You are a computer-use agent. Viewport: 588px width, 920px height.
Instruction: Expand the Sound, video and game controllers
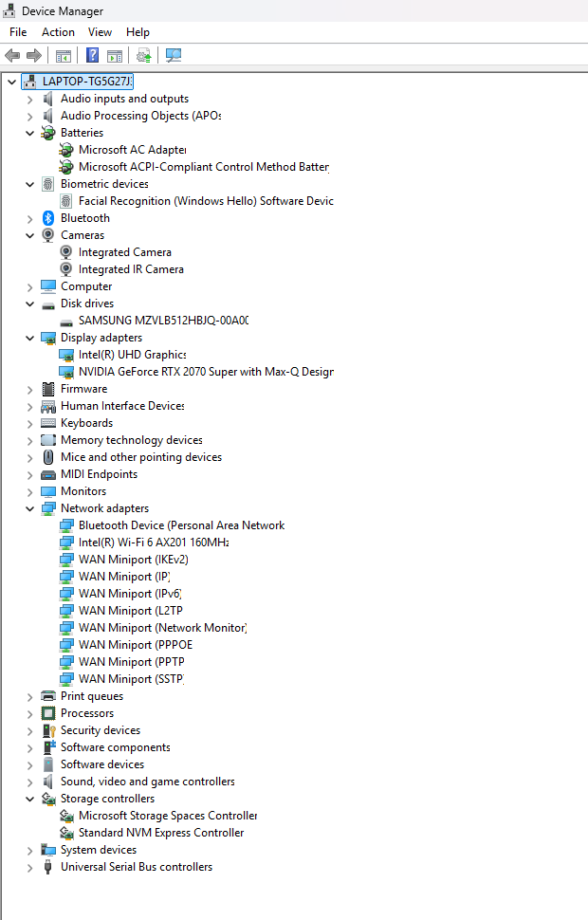point(30,782)
